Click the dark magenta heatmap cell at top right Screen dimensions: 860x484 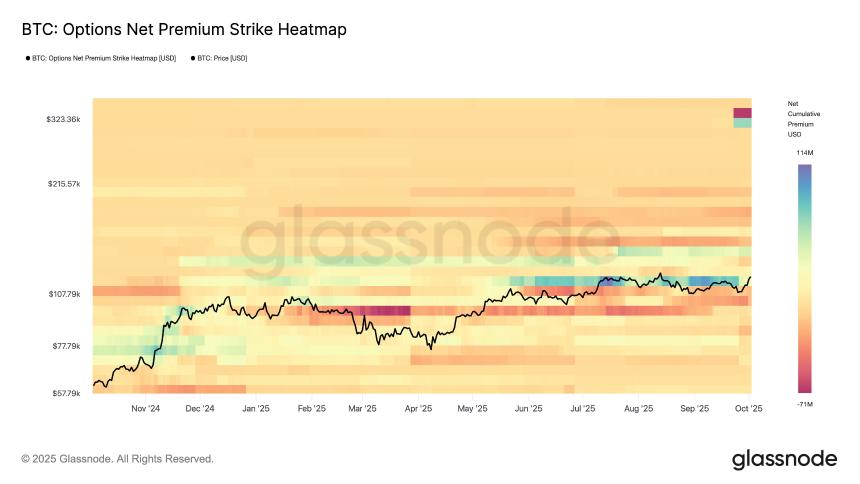click(742, 113)
